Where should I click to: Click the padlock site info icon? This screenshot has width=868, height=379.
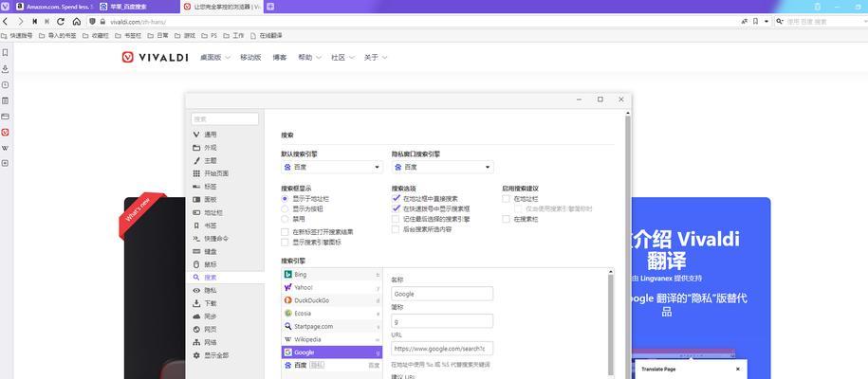pyautogui.click(x=102, y=22)
